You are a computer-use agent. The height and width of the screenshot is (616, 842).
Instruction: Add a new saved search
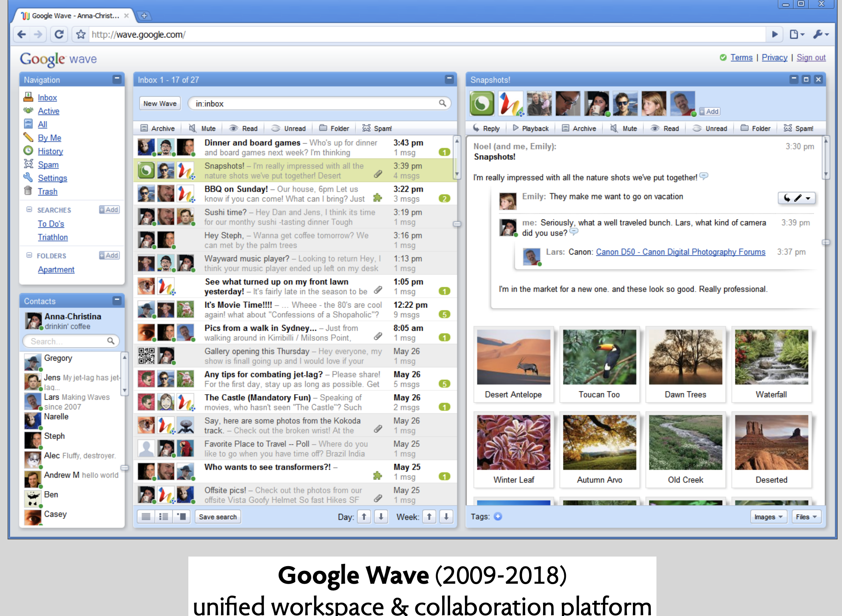109,209
